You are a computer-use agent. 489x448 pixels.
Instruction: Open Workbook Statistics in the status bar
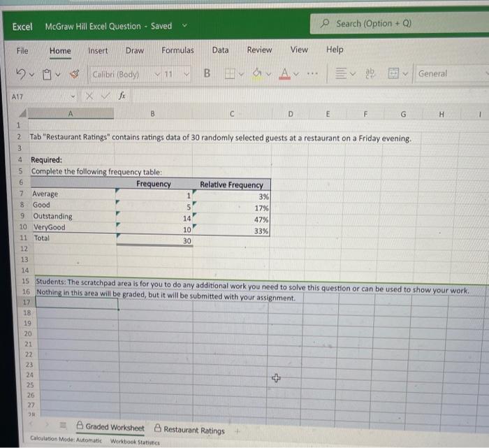coord(135,442)
